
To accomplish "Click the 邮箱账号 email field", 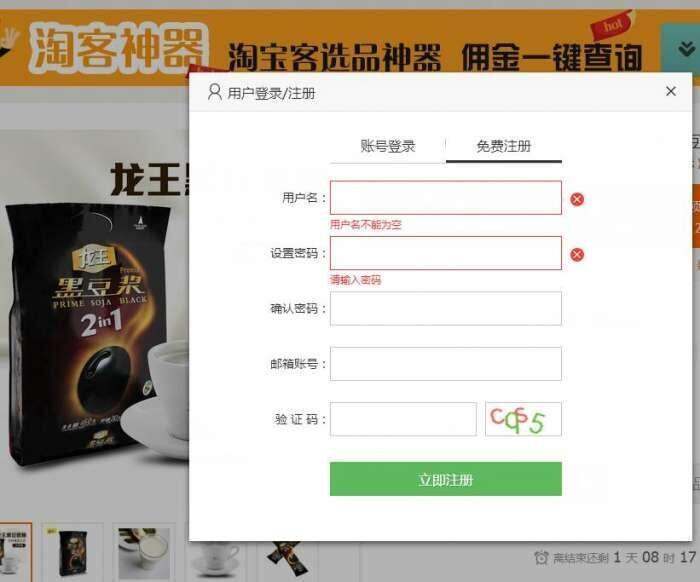I will click(446, 364).
